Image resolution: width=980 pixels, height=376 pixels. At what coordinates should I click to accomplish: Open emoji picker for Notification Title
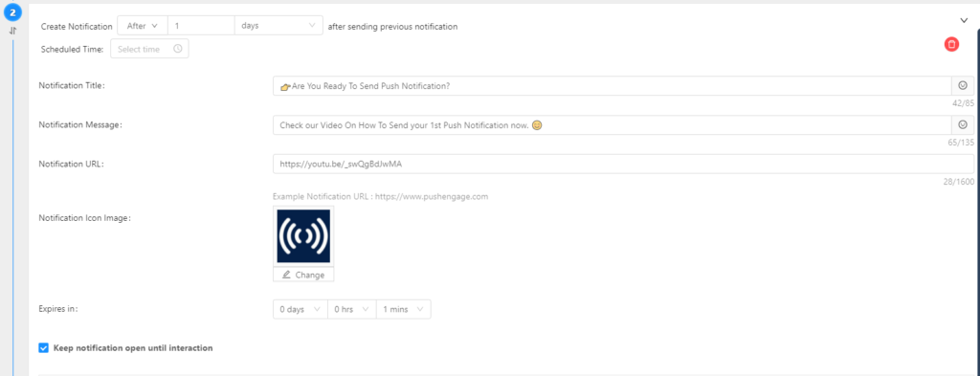click(963, 85)
